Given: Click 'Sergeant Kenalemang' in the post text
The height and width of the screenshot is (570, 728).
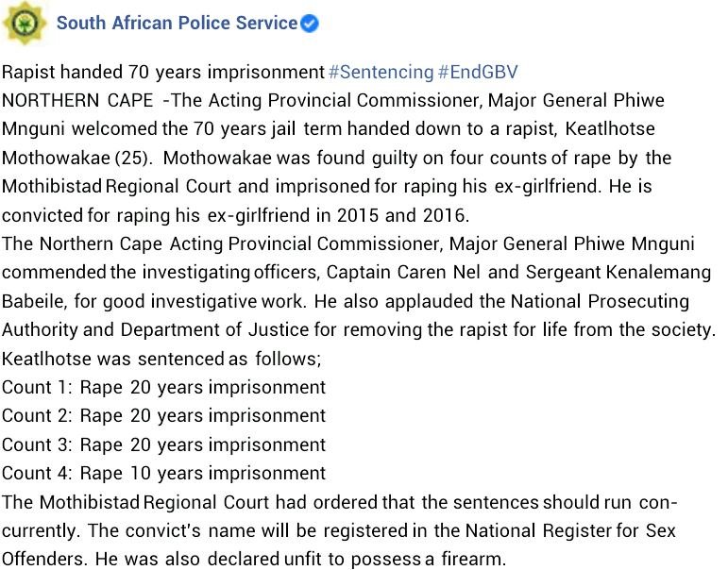Looking at the screenshot, I should point(618,272).
